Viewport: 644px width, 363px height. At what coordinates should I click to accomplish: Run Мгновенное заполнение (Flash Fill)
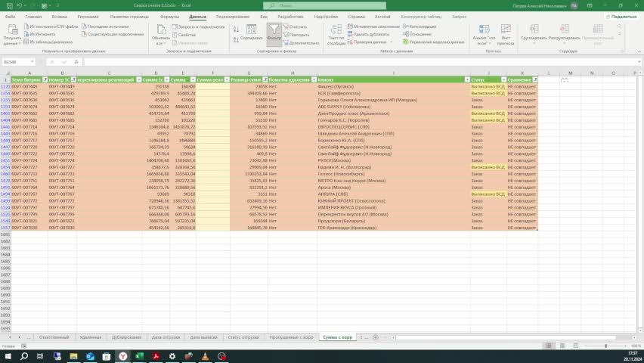click(x=373, y=26)
